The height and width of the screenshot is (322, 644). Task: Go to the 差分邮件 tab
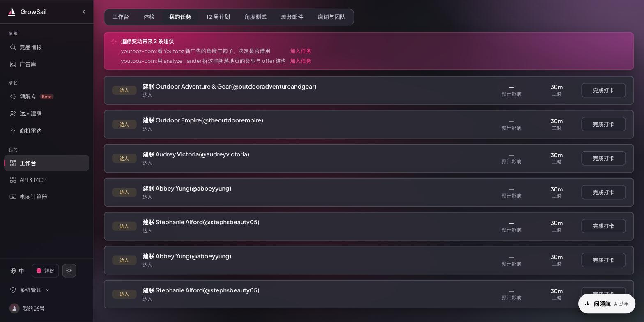[292, 17]
